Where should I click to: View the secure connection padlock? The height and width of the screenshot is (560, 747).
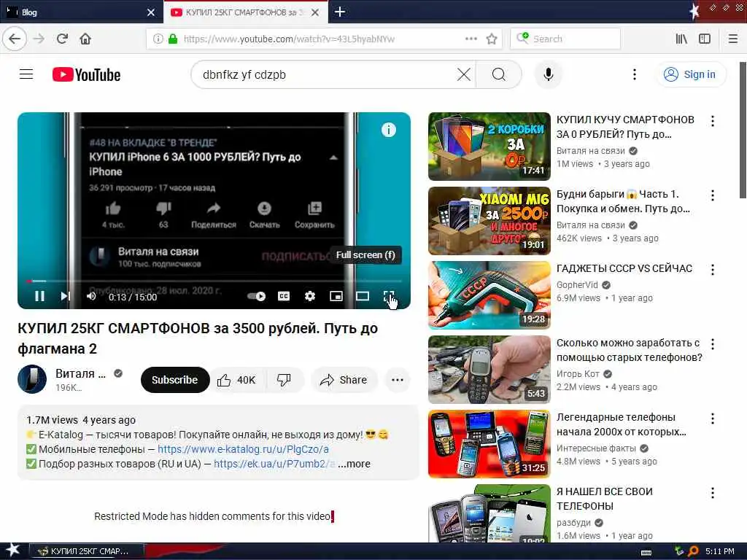pyautogui.click(x=173, y=39)
